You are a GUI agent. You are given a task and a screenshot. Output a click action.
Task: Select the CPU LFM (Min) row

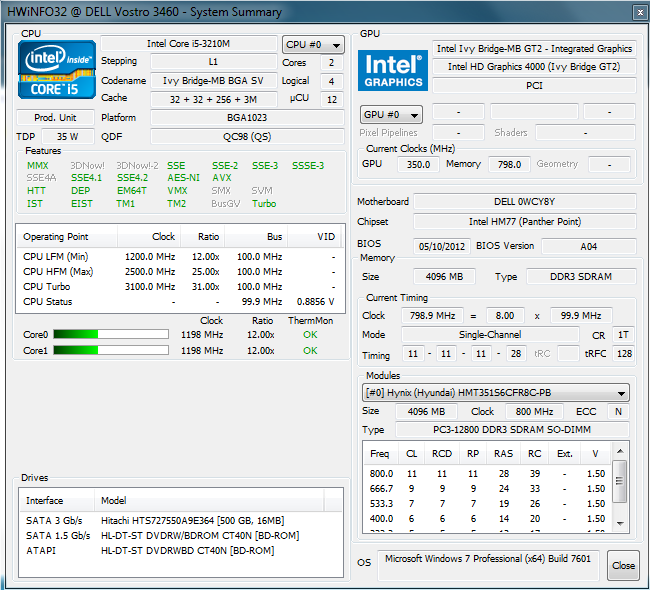(x=179, y=257)
